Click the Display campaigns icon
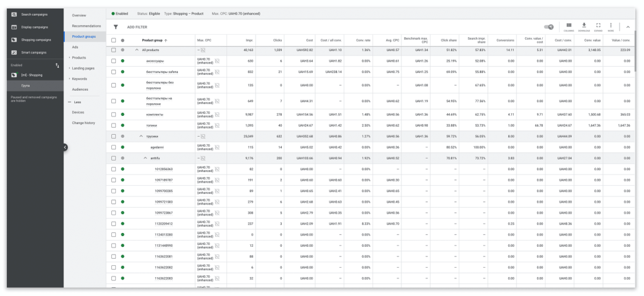Viewport: 644px width, 296px height. coord(14,27)
